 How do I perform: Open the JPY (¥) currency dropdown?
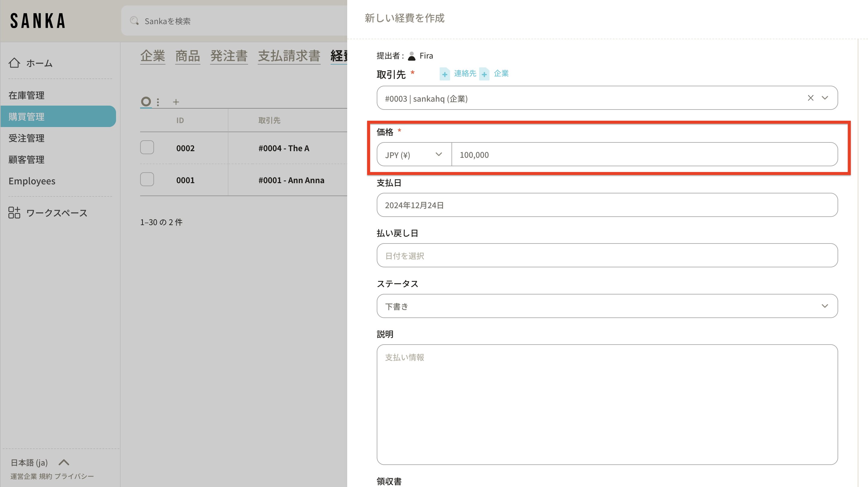click(414, 155)
